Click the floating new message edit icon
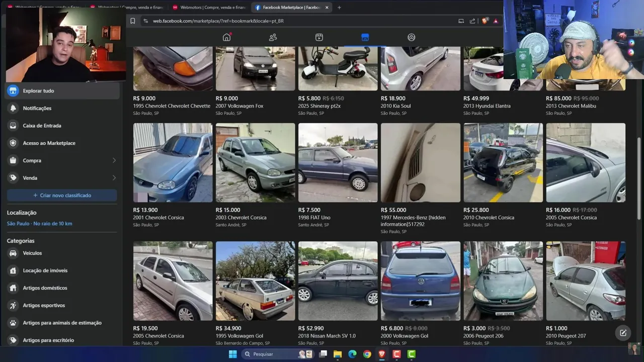644x362 pixels. tap(623, 333)
